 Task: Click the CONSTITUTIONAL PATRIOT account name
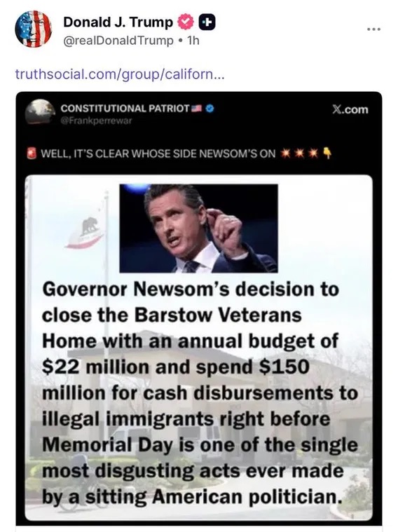[125, 108]
